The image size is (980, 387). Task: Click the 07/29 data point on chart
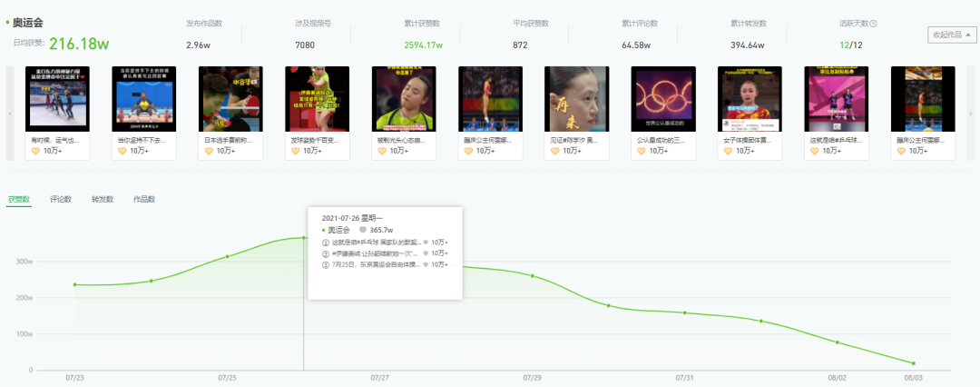point(533,275)
